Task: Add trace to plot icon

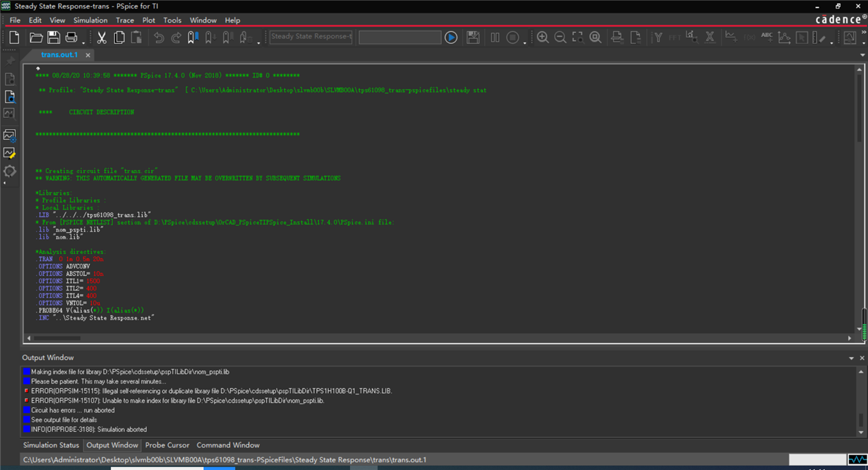Action: (x=731, y=37)
